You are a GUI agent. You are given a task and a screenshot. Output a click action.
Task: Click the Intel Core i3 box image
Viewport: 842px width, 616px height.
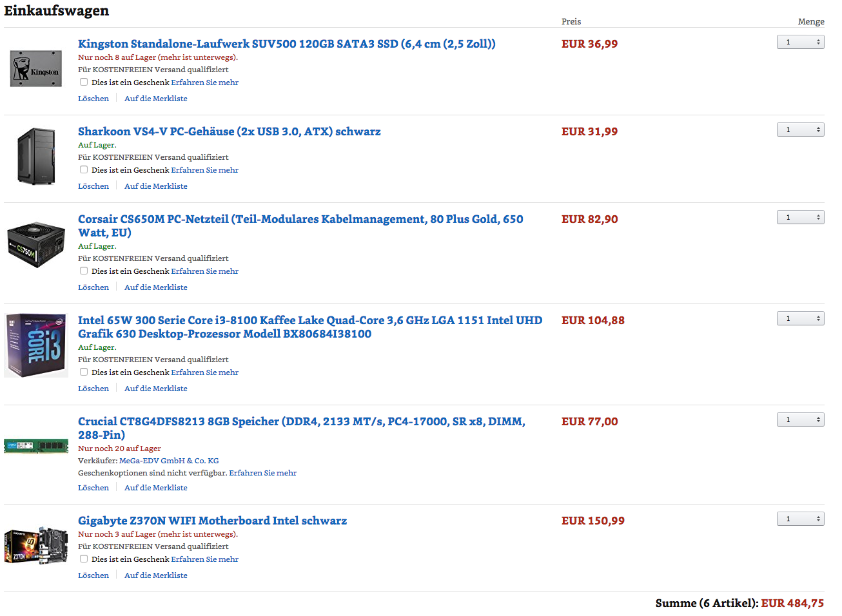coord(36,345)
